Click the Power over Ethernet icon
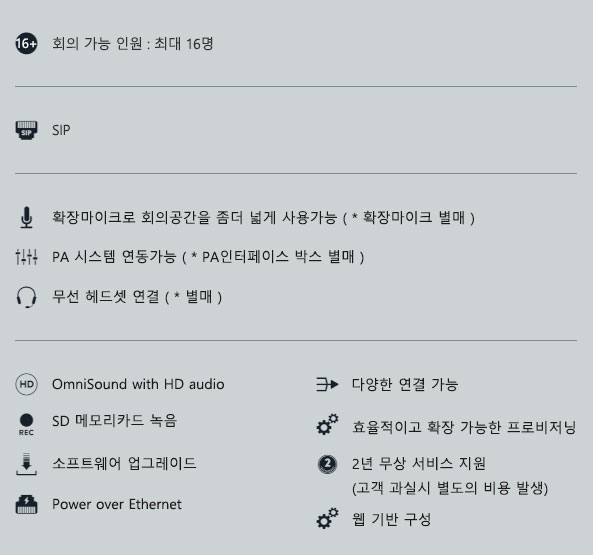 [26, 504]
